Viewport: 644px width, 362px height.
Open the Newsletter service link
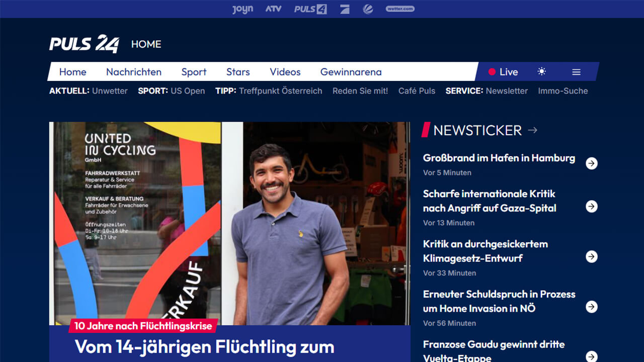pyautogui.click(x=507, y=91)
